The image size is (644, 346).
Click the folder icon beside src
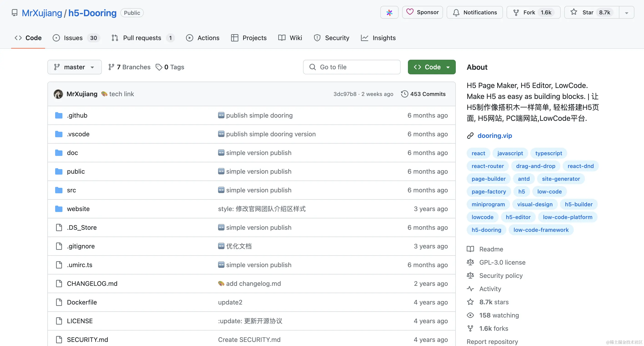(59, 190)
